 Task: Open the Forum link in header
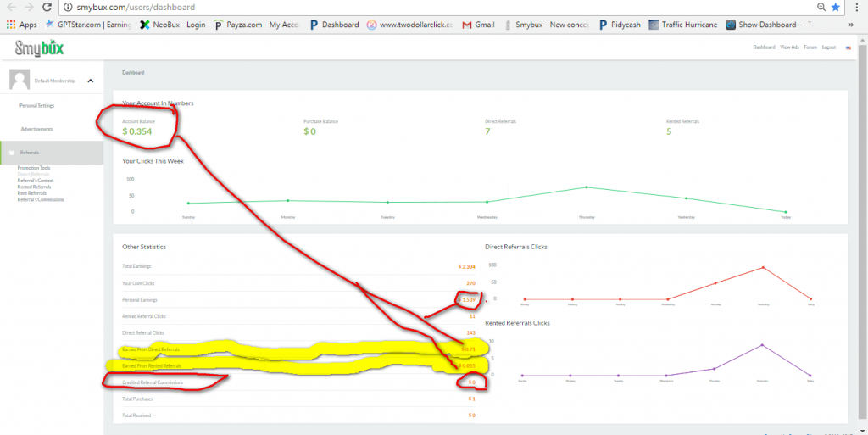click(810, 47)
